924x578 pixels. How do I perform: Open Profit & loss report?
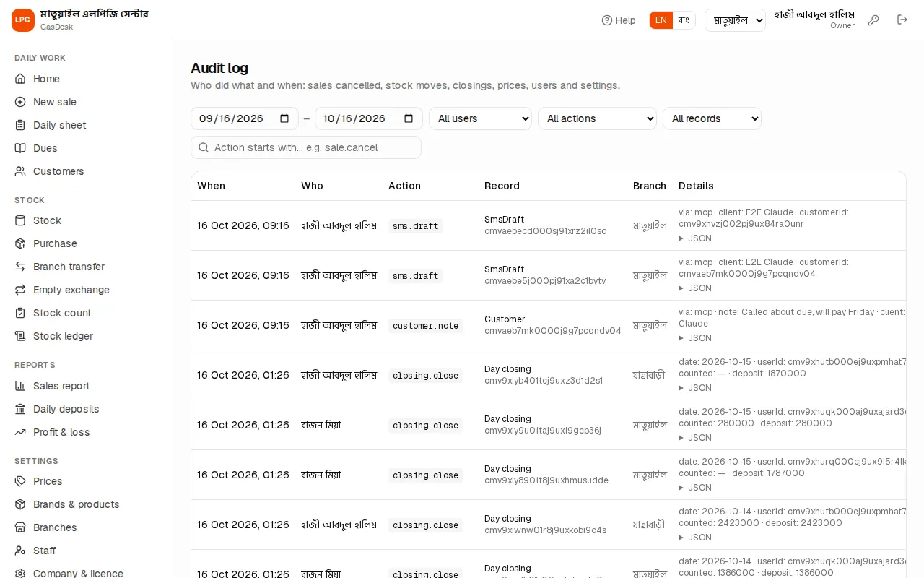click(x=87, y=432)
